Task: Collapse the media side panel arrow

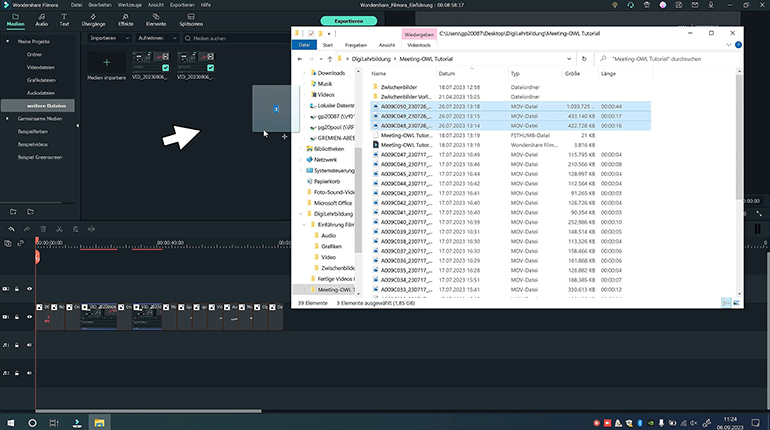Action: [78, 126]
